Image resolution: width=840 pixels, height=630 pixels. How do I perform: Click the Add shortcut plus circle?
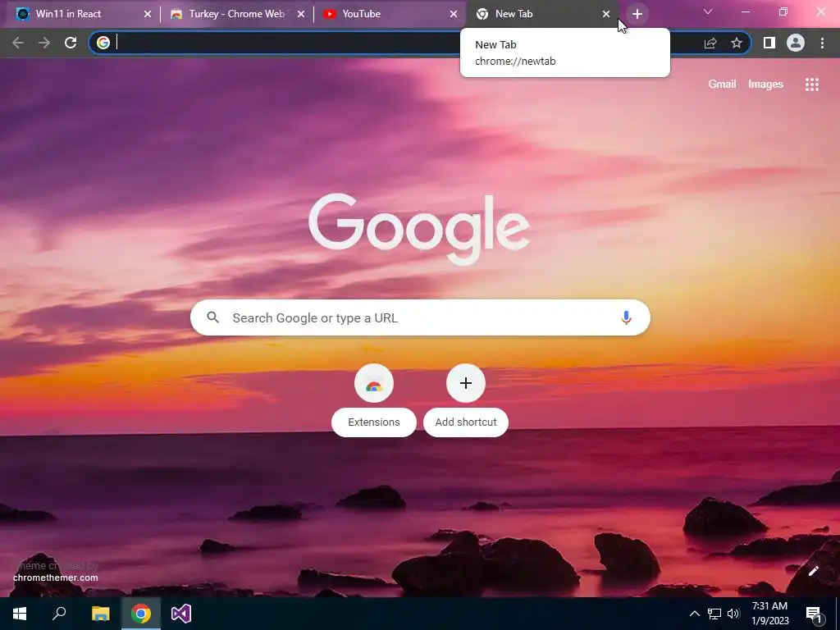pos(466,383)
